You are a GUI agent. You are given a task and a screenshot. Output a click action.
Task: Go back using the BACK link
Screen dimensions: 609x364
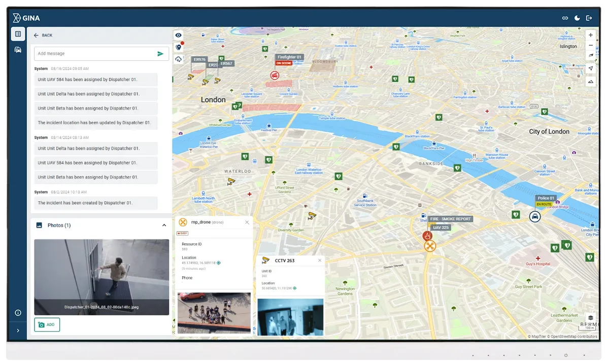[43, 35]
